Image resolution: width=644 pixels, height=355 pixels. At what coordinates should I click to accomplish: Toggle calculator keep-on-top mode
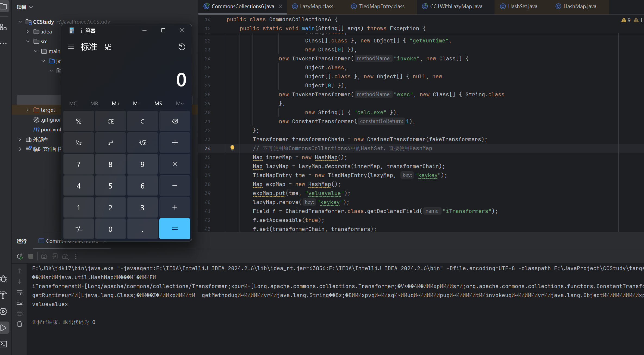108,47
